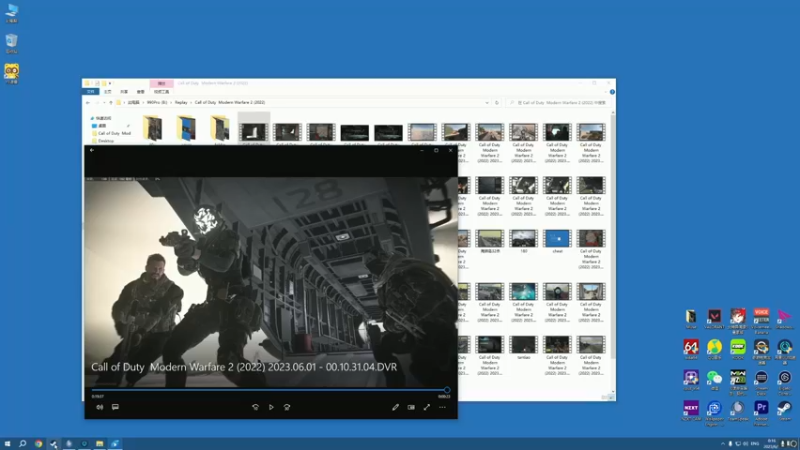Viewport: 800px width, 450px height.
Task: Select the video file named cheat
Action: (x=557, y=241)
